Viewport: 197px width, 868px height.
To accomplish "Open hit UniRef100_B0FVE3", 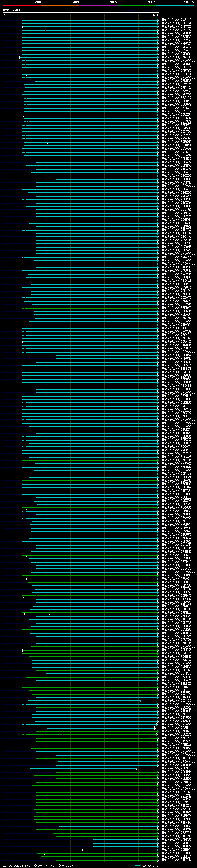I will (177, 26).
